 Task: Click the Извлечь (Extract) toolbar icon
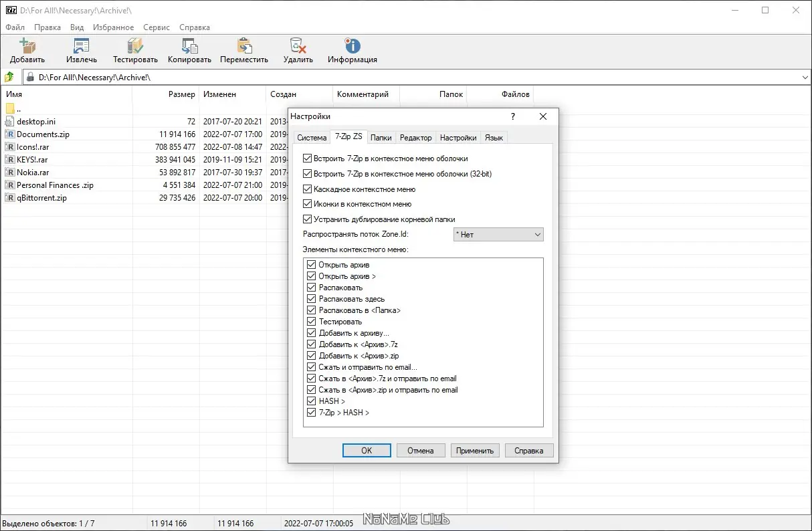(x=82, y=45)
